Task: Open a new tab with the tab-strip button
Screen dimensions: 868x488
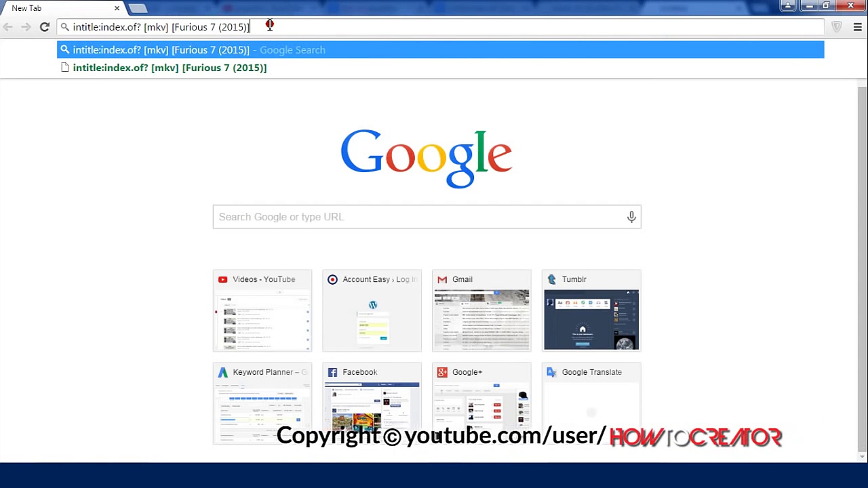Action: point(138,8)
